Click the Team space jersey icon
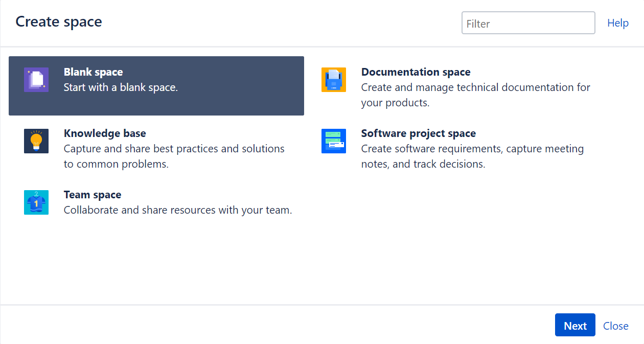Screen dimensions: 644x344 coord(36,202)
